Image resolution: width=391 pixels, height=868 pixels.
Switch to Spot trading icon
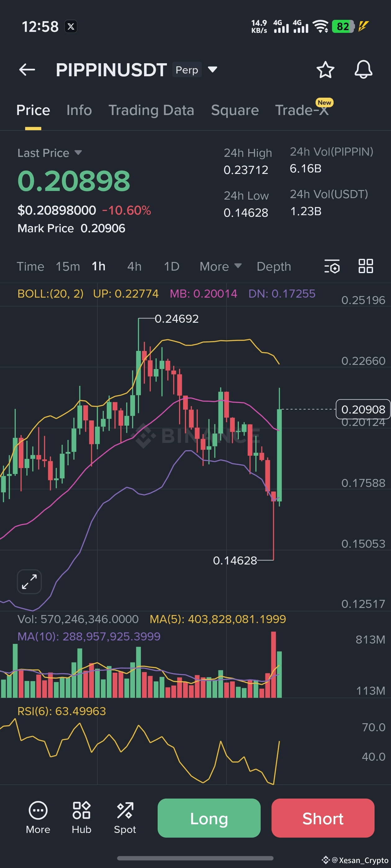point(125,818)
